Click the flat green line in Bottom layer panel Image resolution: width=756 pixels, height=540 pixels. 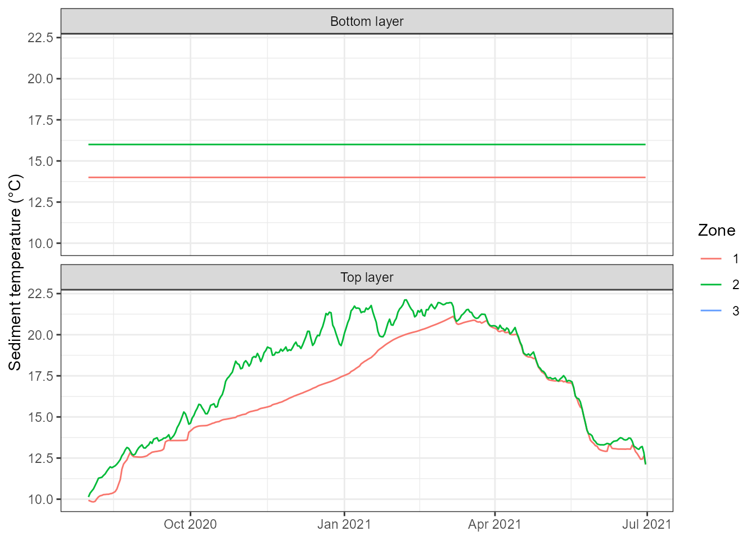(367, 145)
